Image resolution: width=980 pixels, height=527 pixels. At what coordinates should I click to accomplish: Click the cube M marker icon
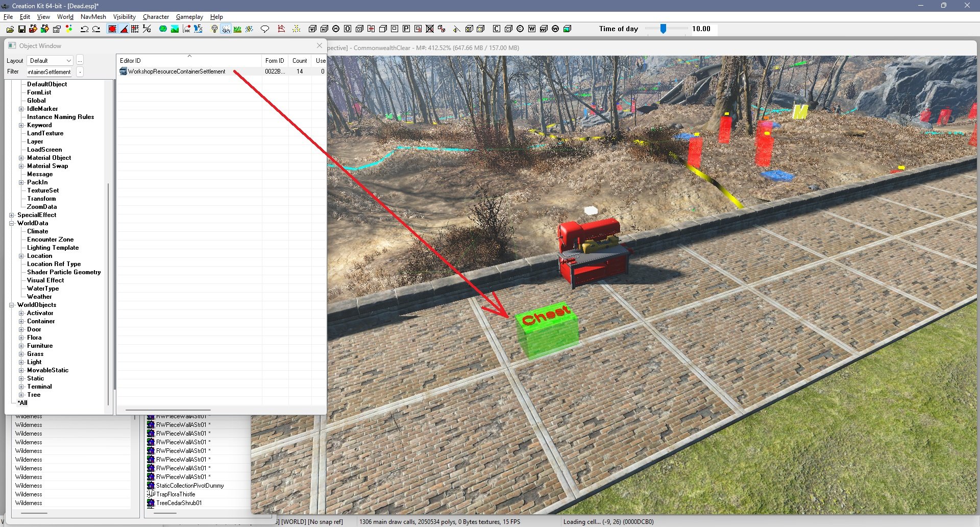324,29
